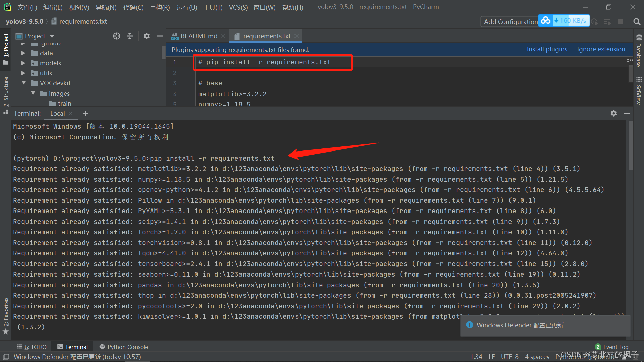
Task: Click the tool windows quick-access icon at bottom-left
Action: point(6,357)
